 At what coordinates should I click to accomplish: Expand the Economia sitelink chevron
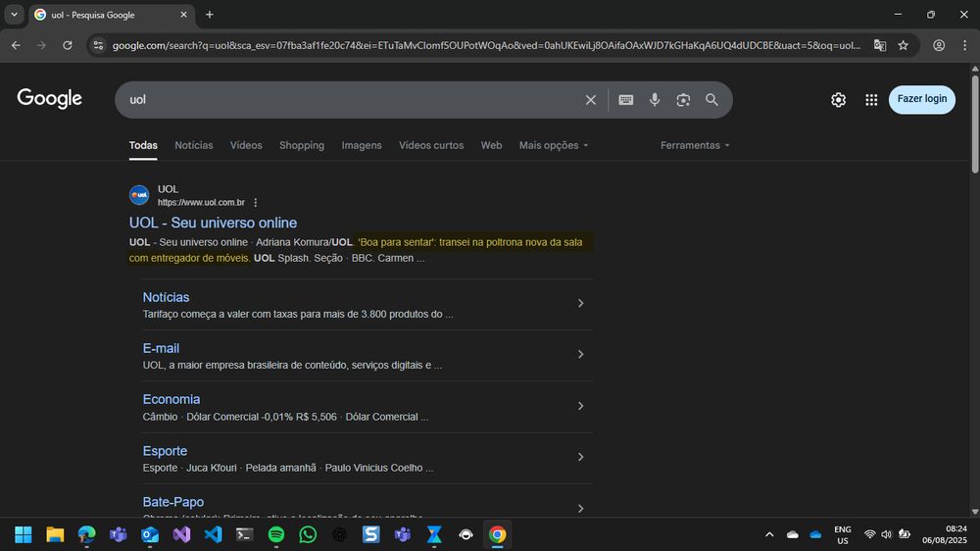pos(580,406)
